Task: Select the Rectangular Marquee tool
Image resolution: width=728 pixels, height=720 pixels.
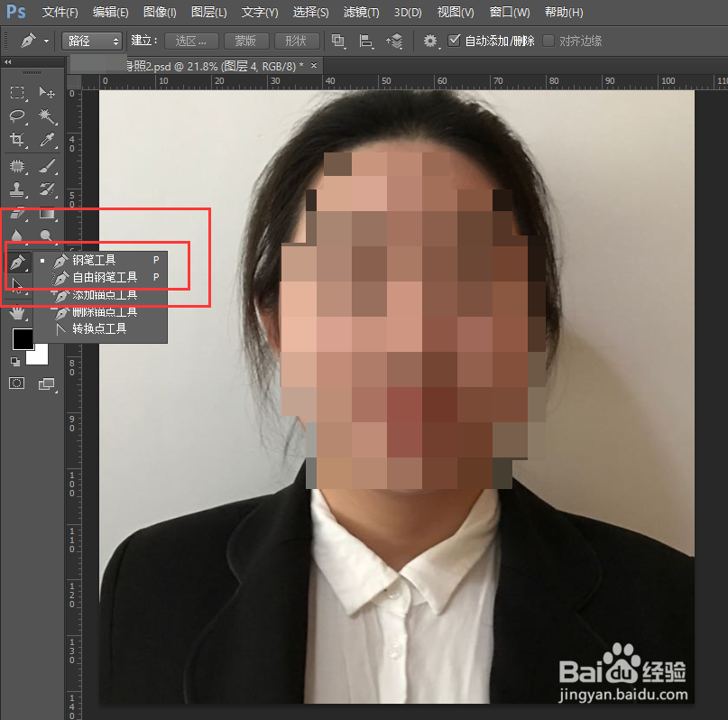Action: [17, 92]
